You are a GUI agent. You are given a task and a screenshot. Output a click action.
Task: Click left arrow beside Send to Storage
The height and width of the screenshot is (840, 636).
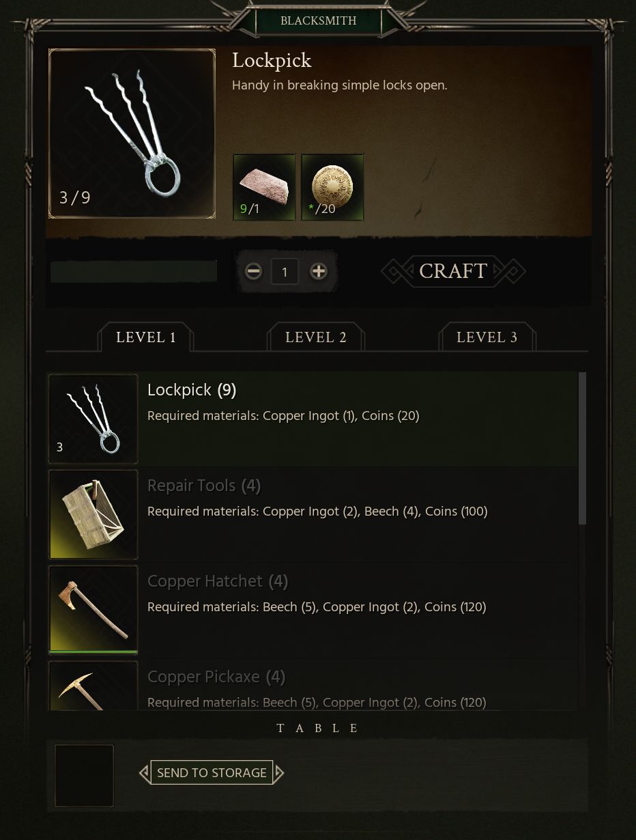tap(144, 773)
